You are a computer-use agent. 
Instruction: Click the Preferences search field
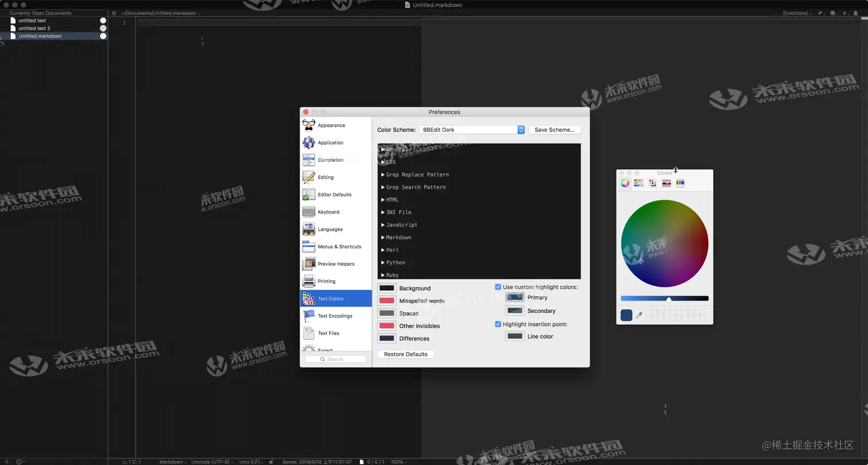(x=335, y=359)
